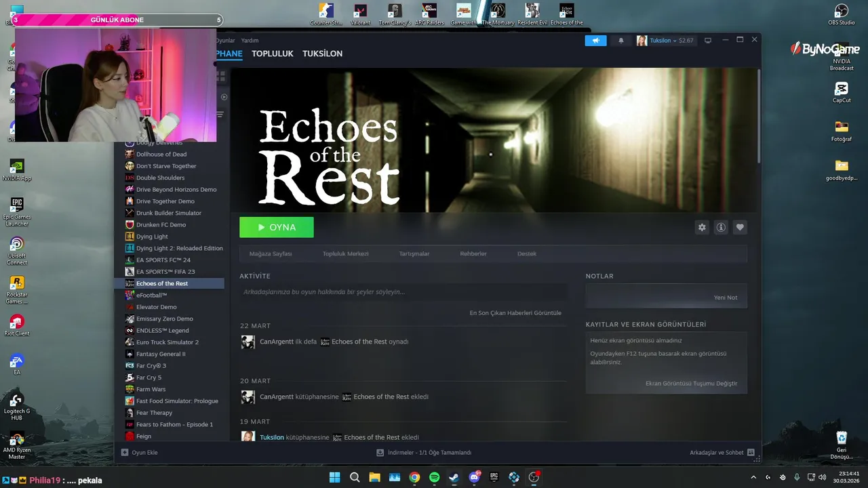Click Tuksilon name in 19 Mart activity
This screenshot has height=488, width=868.
[x=271, y=437]
